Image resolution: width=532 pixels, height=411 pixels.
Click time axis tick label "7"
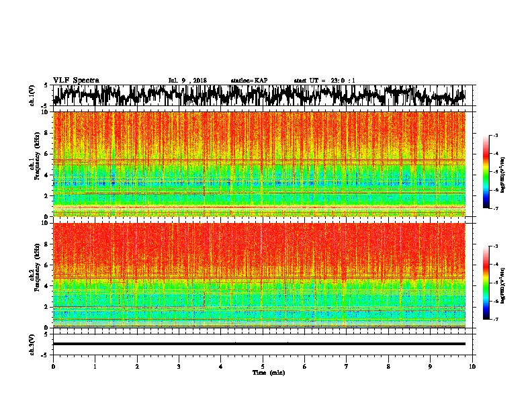click(347, 367)
